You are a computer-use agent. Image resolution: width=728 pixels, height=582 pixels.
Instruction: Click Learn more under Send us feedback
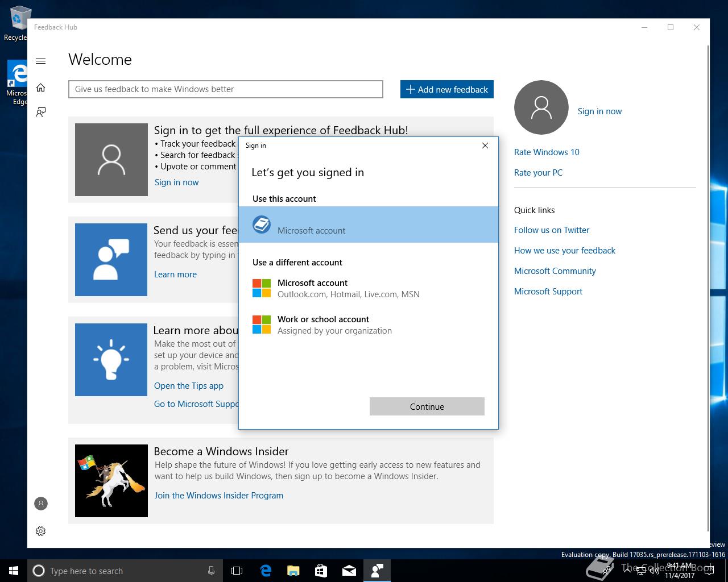pos(175,275)
